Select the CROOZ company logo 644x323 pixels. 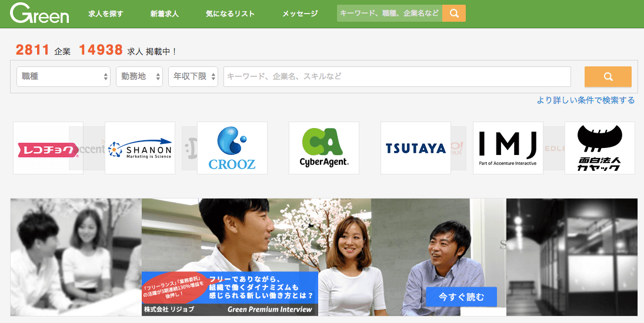coord(232,148)
